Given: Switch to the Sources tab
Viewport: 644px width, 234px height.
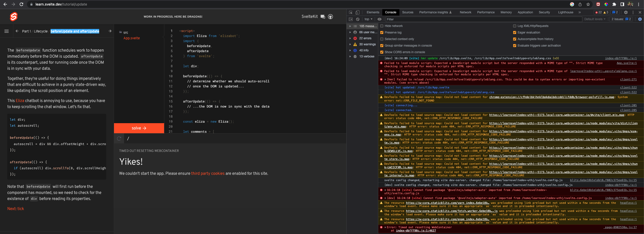Looking at the screenshot, I should 407,12.
